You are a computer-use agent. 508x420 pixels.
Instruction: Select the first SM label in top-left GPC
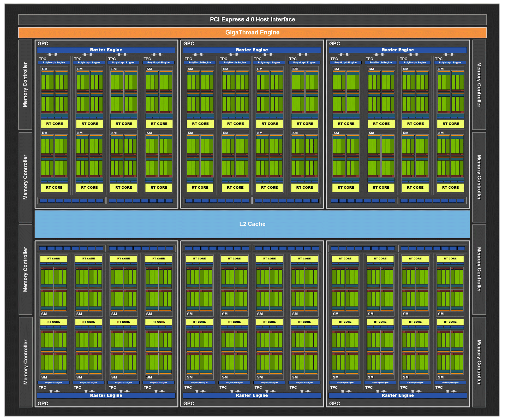(x=45, y=69)
